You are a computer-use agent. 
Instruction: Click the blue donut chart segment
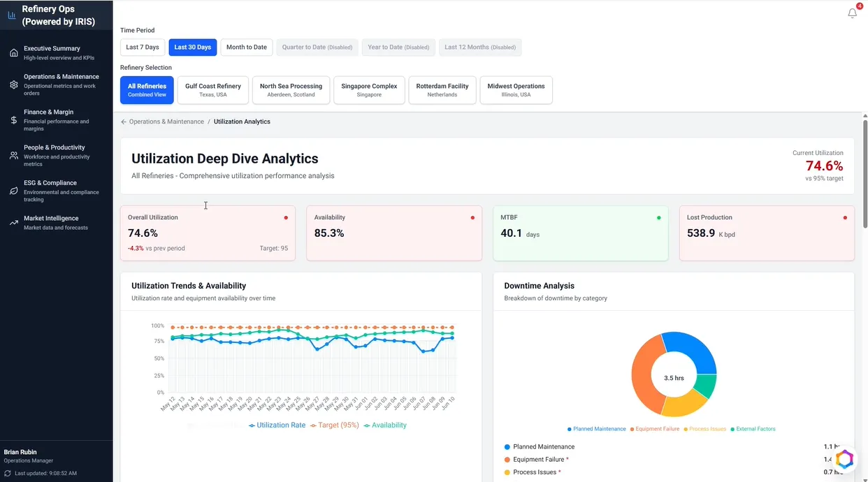coord(695,351)
